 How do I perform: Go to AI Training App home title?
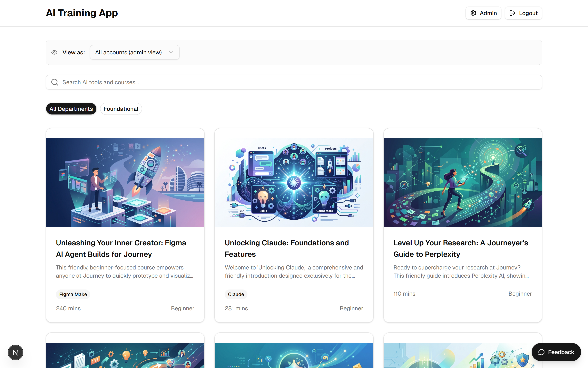point(82,13)
